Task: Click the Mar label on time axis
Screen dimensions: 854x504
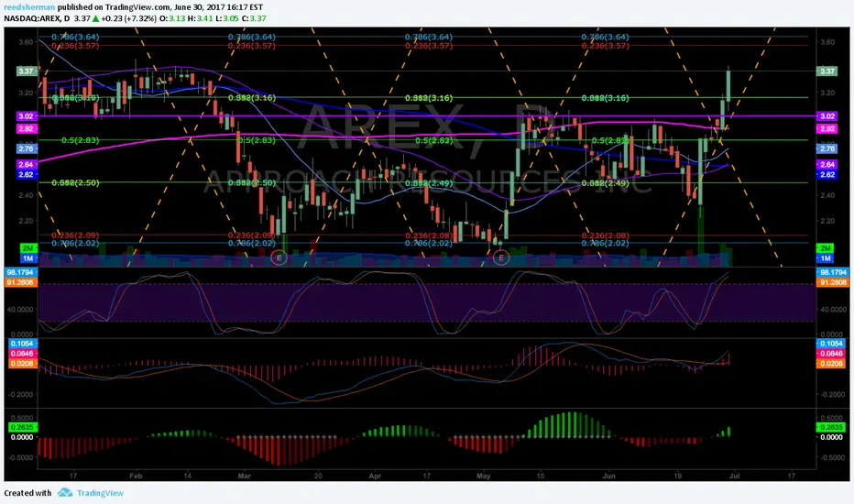Action: point(244,476)
